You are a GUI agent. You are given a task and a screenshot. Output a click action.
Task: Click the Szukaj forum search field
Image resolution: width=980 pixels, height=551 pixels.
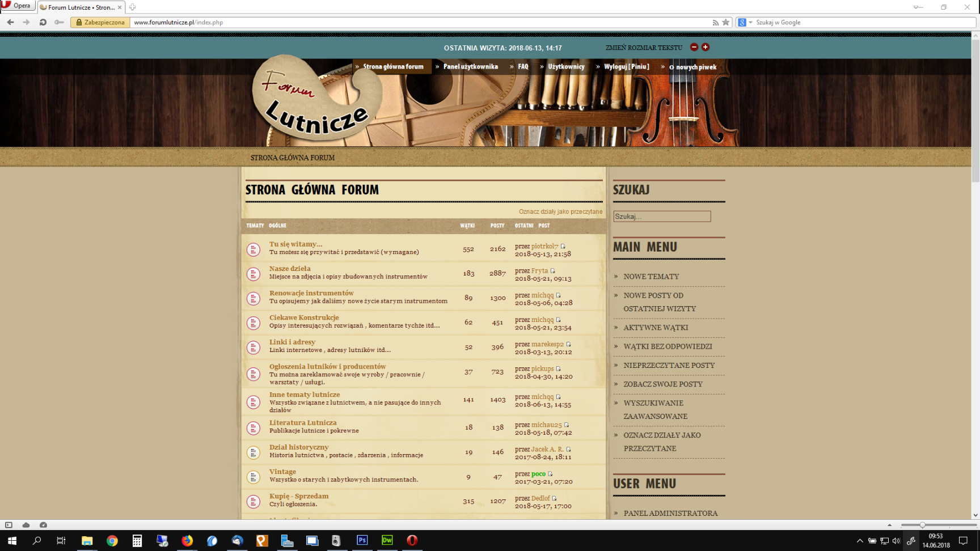[x=661, y=217]
